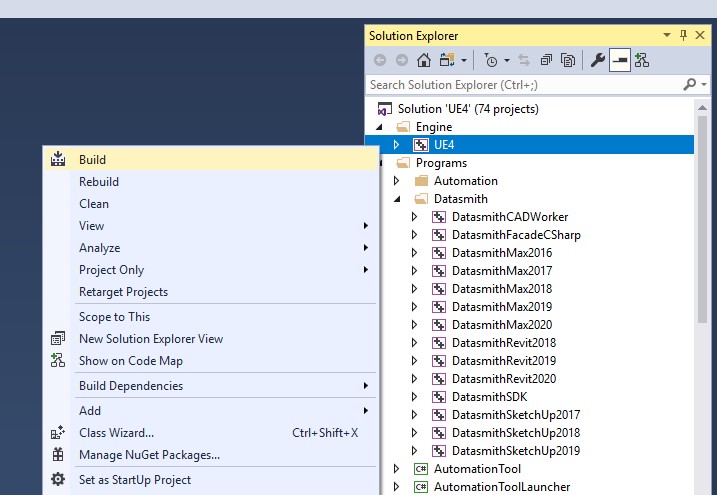Screen dimensions: 717x495
Task: Select DatasmithMax2020 in the tree
Action: [502, 325]
